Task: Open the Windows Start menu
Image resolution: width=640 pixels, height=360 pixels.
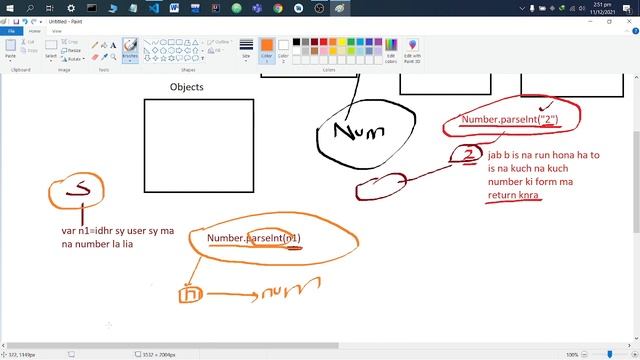Action: click(10, 8)
